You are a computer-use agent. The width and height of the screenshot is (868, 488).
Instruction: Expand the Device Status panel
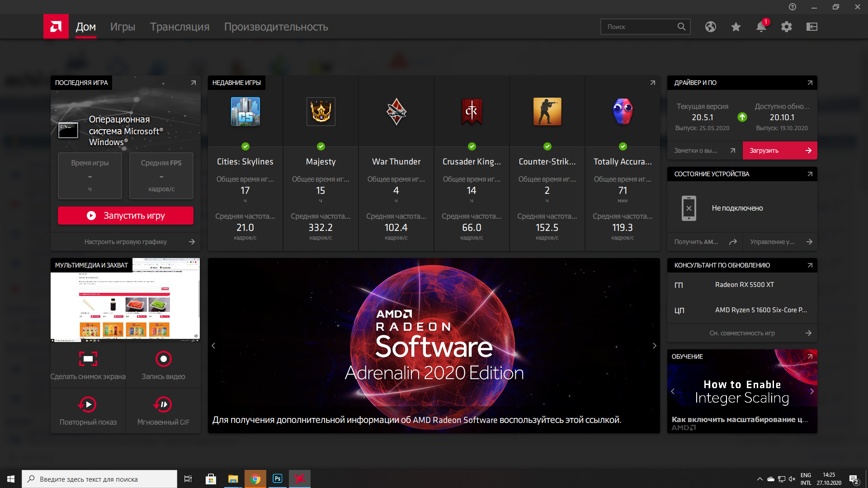point(810,174)
